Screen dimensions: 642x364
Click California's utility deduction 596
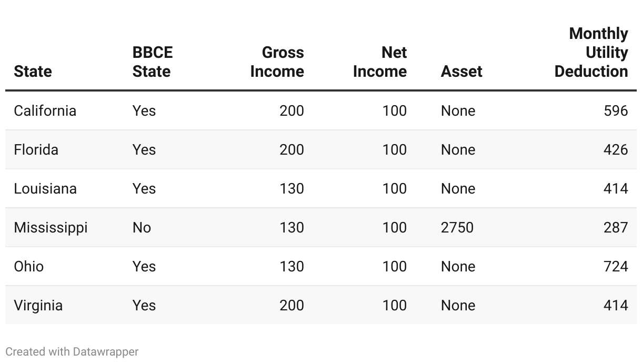pyautogui.click(x=616, y=111)
